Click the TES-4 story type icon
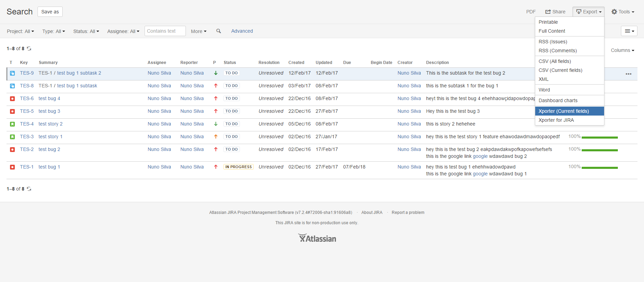Screen dimensions: 644x282 click(12, 124)
